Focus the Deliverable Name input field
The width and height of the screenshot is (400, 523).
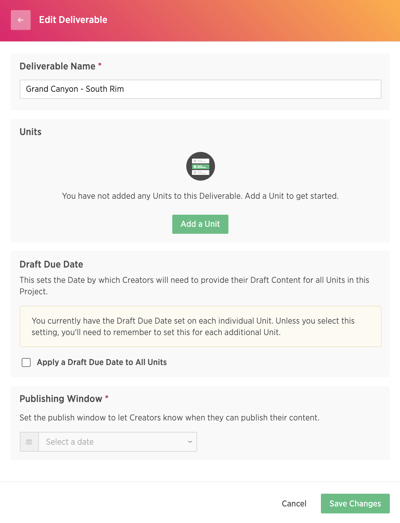point(201,89)
